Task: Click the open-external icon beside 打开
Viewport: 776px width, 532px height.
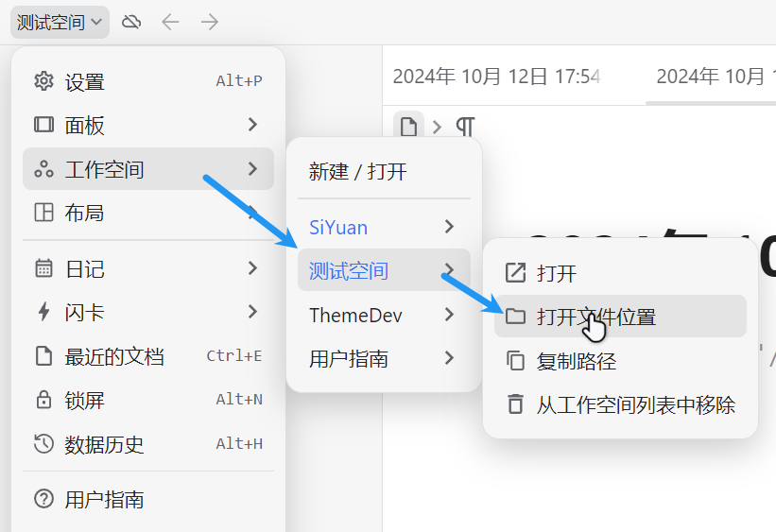Action: pos(515,272)
